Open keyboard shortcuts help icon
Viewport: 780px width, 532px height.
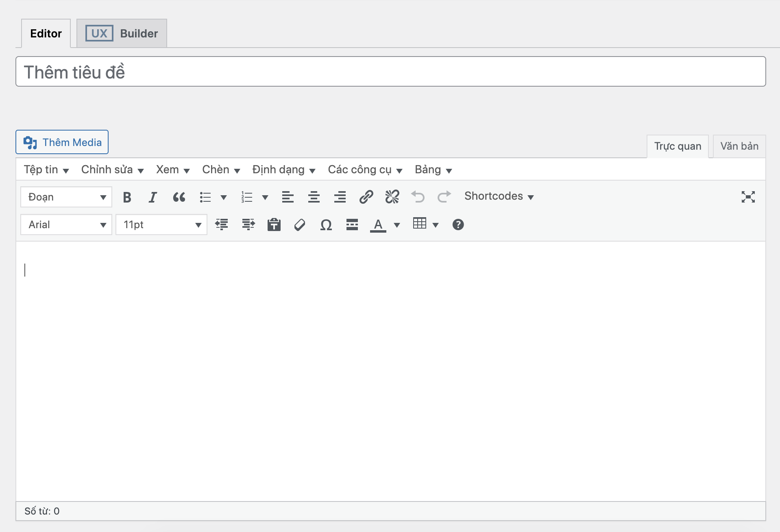coord(458,225)
